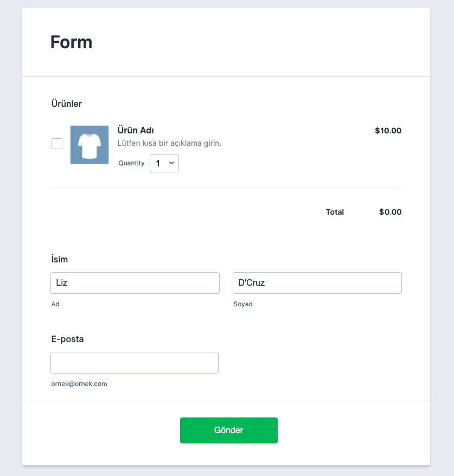The height and width of the screenshot is (476, 454).
Task: Click the Ad sublabel under first name
Action: click(x=55, y=304)
